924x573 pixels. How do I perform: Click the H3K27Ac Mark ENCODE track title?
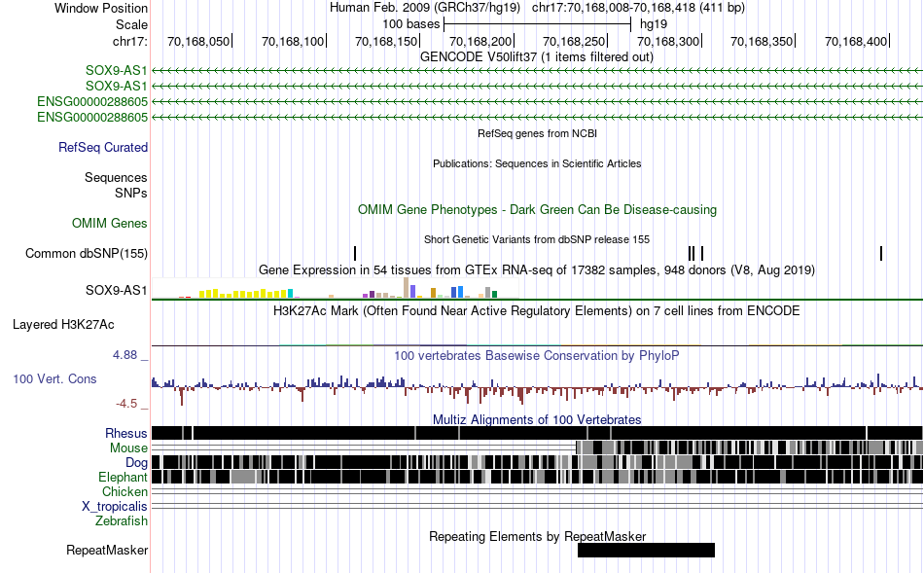[x=537, y=310]
